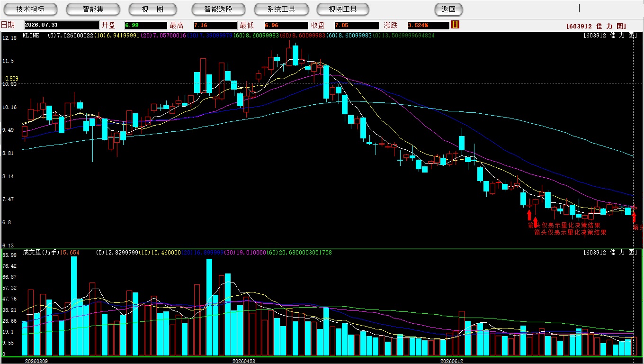Open the 技术指标 menu button
Image resolution: width=644 pixels, height=364 pixels.
pyautogui.click(x=30, y=9)
